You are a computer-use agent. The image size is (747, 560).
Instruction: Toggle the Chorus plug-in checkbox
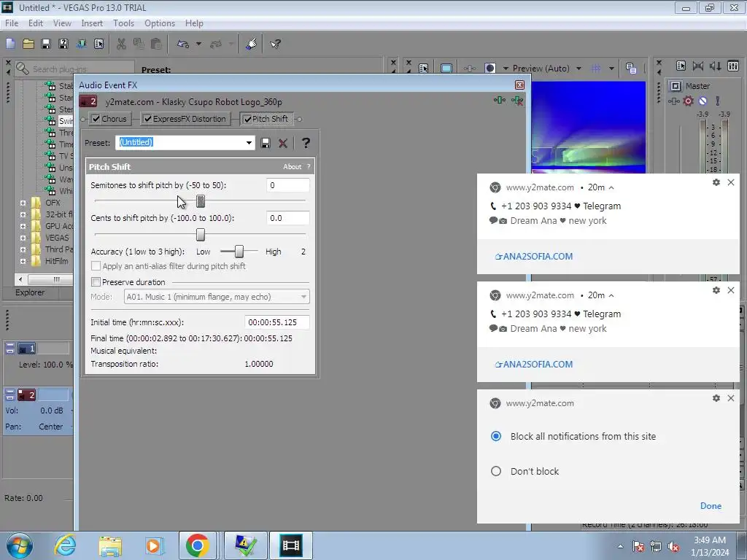[x=96, y=119]
